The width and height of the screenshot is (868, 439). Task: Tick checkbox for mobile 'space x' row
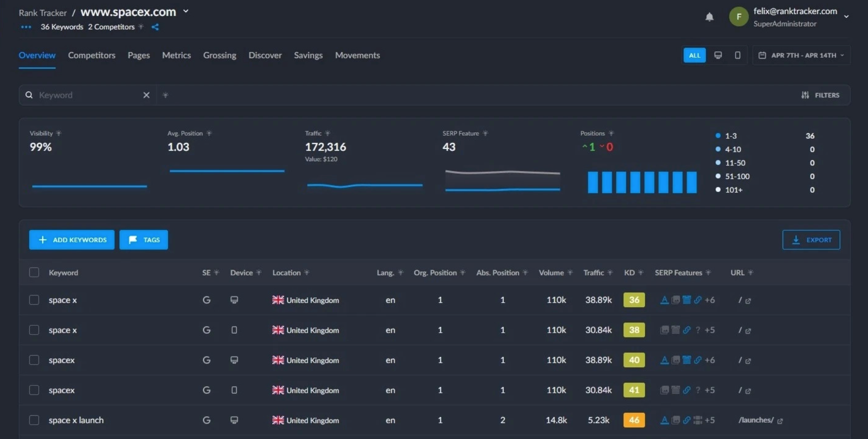34,330
